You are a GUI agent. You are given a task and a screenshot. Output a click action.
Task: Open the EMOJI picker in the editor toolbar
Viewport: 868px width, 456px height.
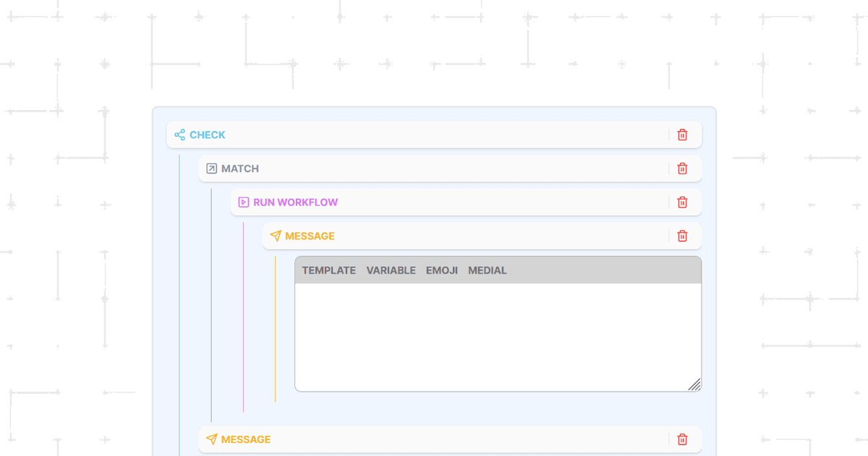(441, 271)
